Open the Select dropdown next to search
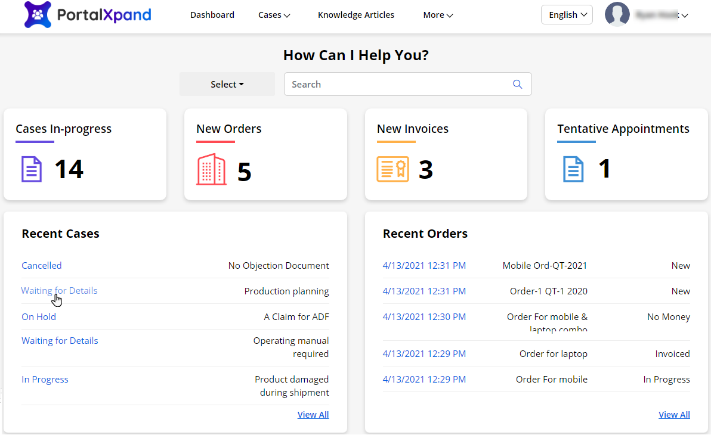Viewport: 711px width, 435px height. click(227, 84)
